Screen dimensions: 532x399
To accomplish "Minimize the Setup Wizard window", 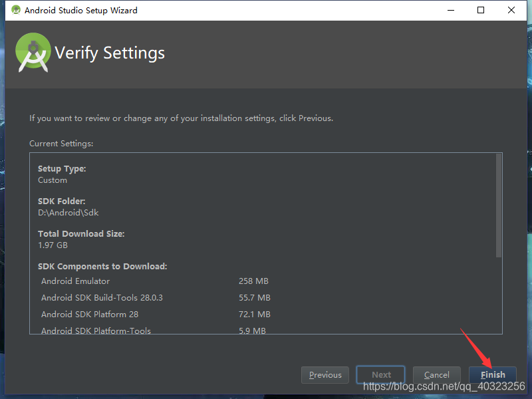I will [x=451, y=10].
